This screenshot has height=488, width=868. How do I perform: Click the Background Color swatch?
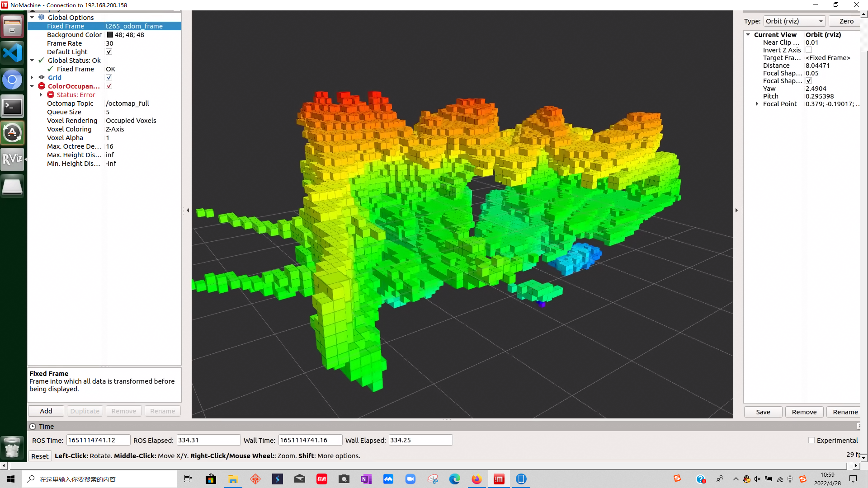tap(110, 35)
